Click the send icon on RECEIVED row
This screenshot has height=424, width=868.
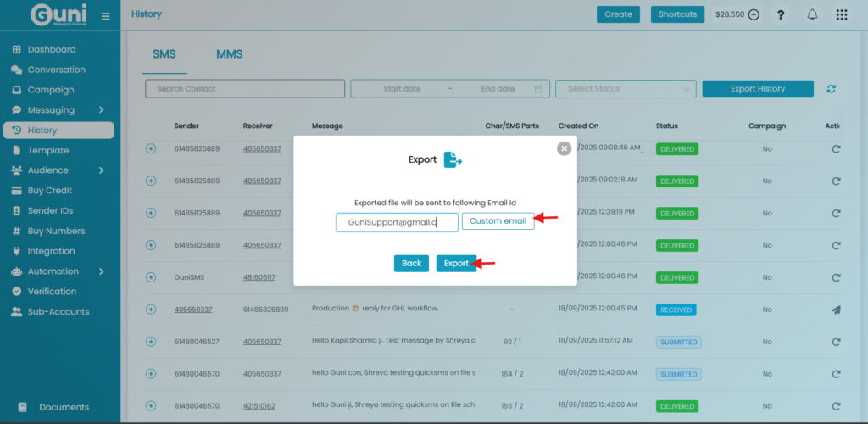pyautogui.click(x=836, y=310)
